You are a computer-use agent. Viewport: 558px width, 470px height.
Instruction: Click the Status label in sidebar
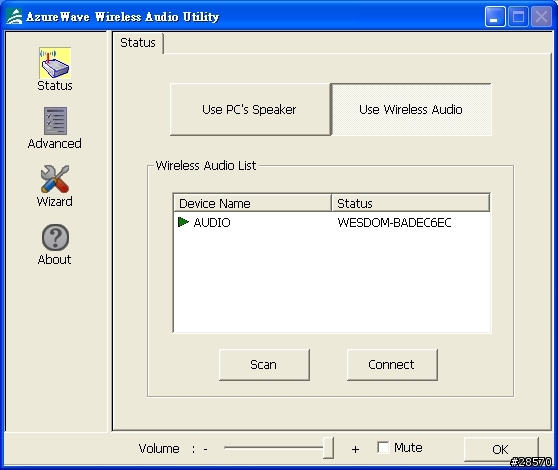pos(55,86)
